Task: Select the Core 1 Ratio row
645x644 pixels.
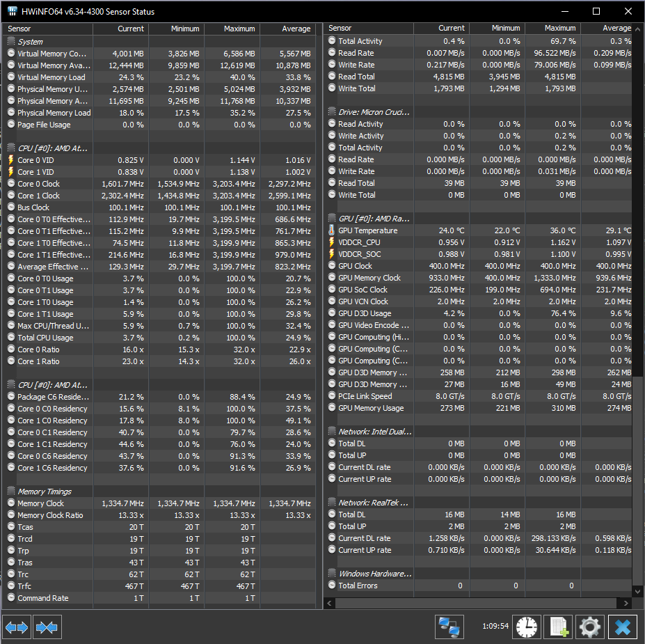Action: click(159, 361)
